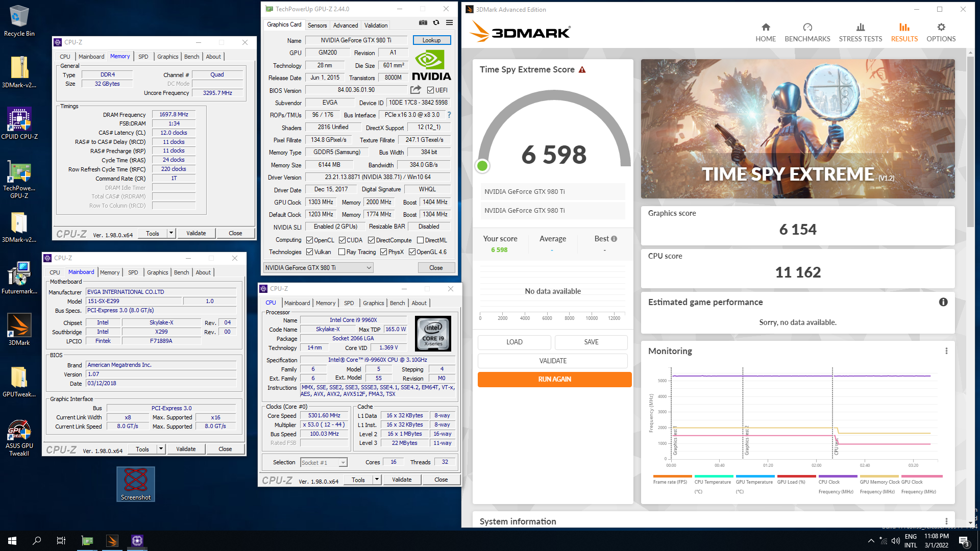Screen dimensions: 980x551
Task: Open Socket #1 selection dropdown
Action: [324, 463]
